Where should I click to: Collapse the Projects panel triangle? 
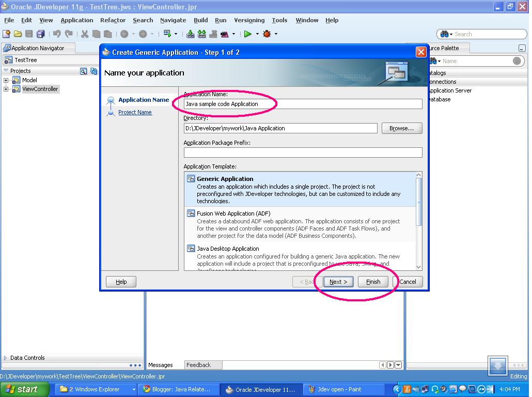click(x=6, y=71)
